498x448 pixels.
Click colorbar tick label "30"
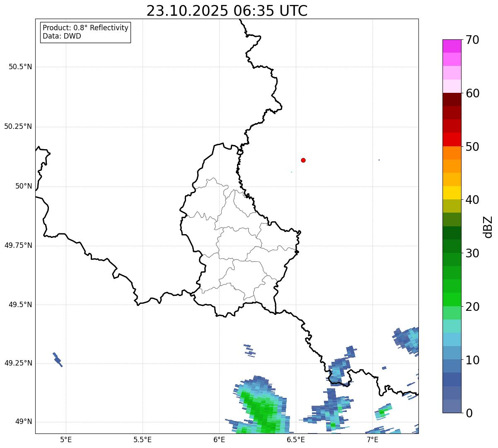472,253
